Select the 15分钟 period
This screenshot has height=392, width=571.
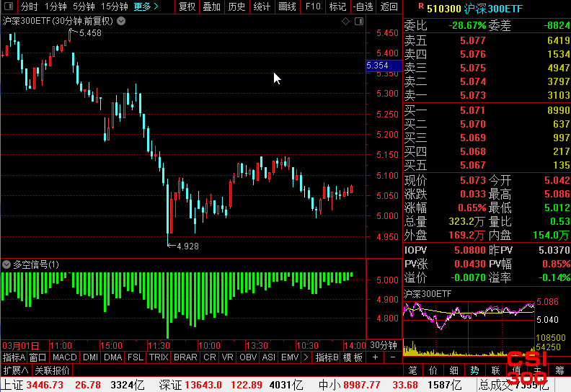click(x=114, y=6)
